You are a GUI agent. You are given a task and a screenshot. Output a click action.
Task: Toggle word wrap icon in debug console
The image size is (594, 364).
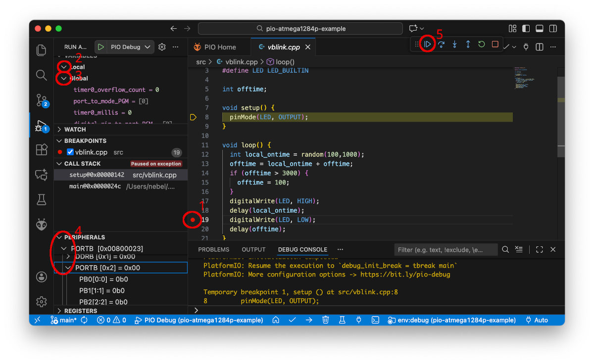click(519, 249)
